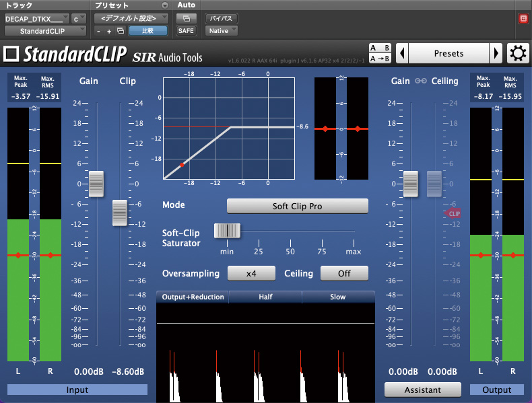Click the -8.6 threshold label on graph

302,126
